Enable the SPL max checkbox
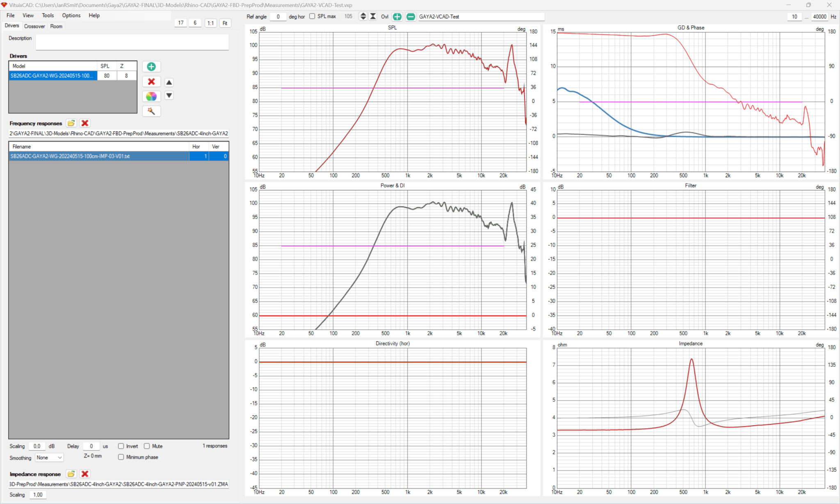The width and height of the screenshot is (840, 504). [312, 16]
